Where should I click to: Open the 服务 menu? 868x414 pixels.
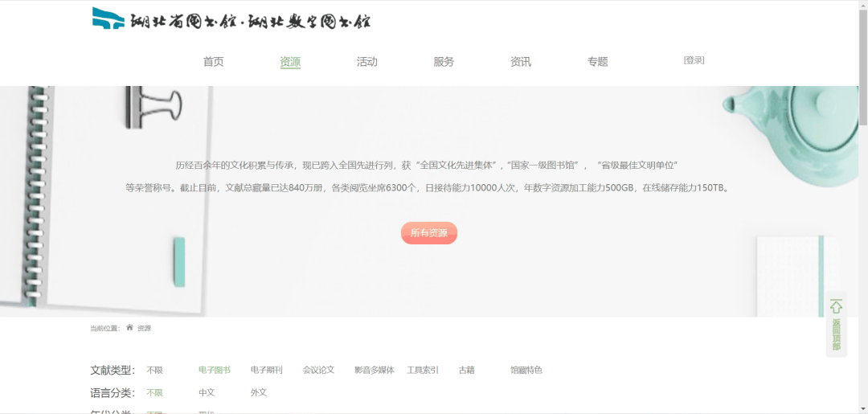(x=444, y=62)
